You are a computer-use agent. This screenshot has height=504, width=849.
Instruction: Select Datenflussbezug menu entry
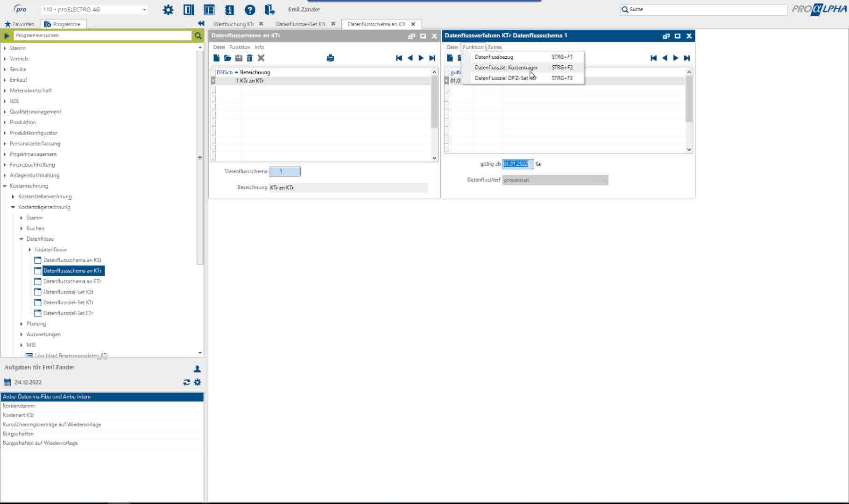[x=523, y=57]
